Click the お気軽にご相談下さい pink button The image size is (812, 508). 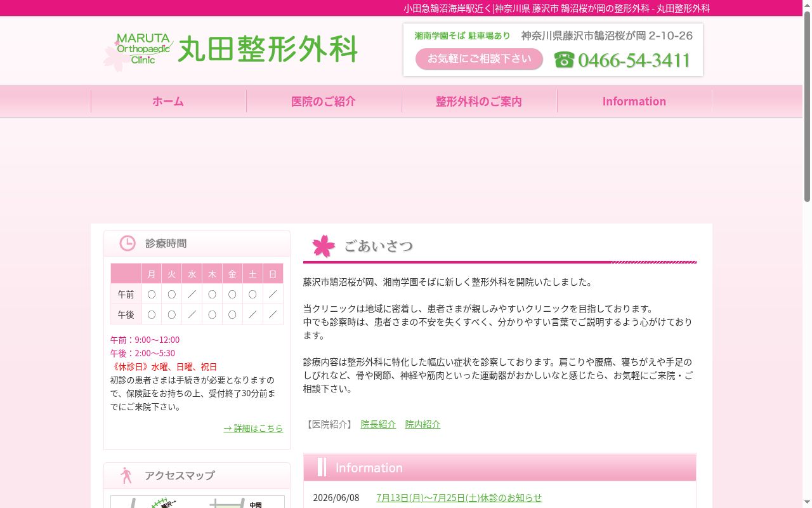[x=480, y=59]
